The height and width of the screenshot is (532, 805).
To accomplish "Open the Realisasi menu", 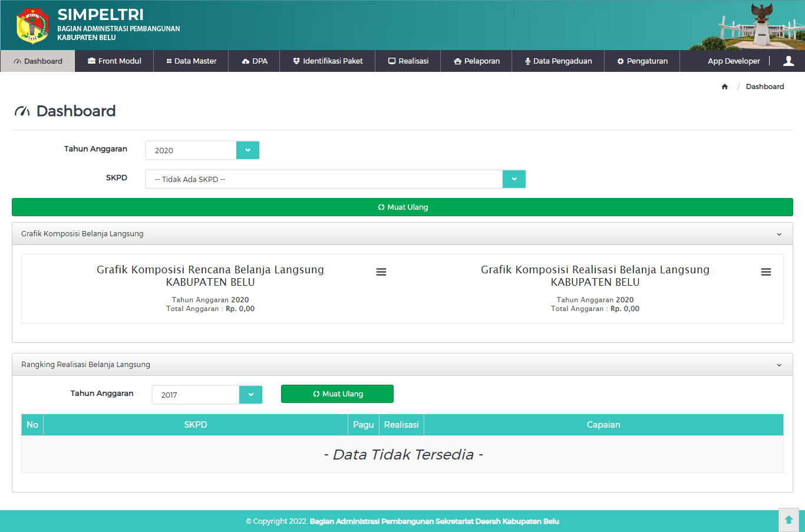I will click(408, 61).
